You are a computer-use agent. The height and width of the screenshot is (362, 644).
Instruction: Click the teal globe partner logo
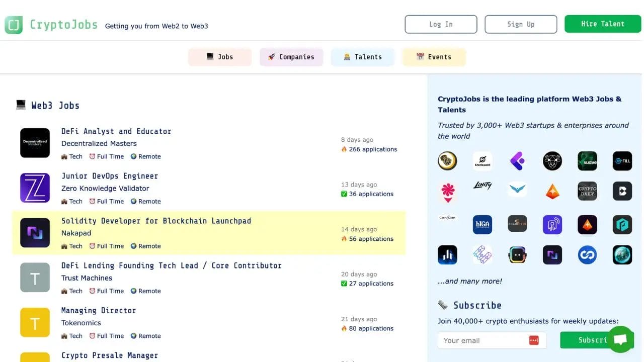(622, 255)
